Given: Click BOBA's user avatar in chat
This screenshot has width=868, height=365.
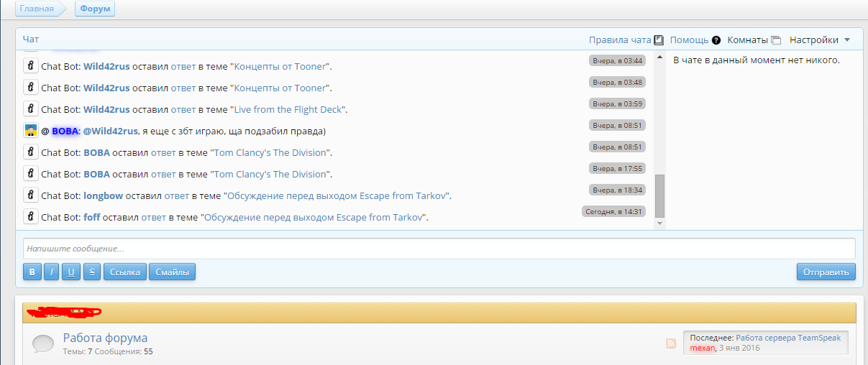Looking at the screenshot, I should coord(31,131).
